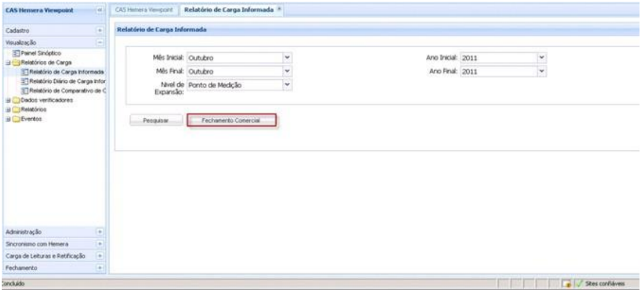This screenshot has height=294, width=644.
Task: Collapse the CAS Hemera Viewpoint sidebar
Action: click(99, 10)
